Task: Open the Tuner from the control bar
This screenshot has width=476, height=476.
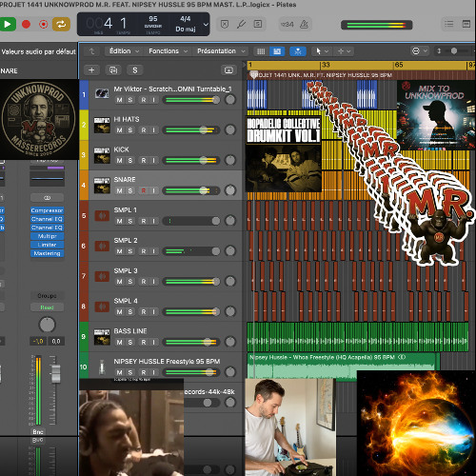Action: tap(241, 24)
